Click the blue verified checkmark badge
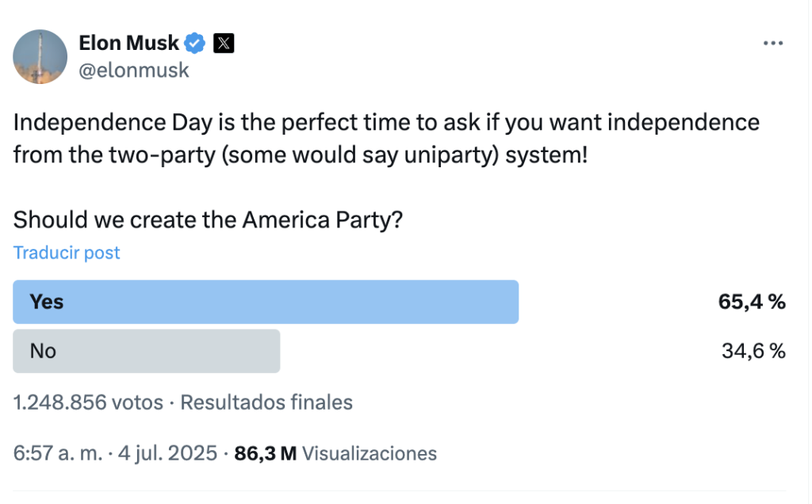 (x=196, y=43)
